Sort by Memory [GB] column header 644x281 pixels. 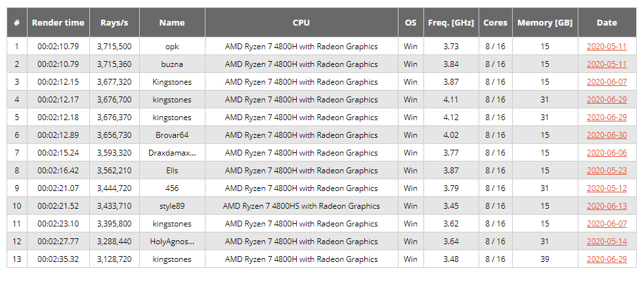545,22
